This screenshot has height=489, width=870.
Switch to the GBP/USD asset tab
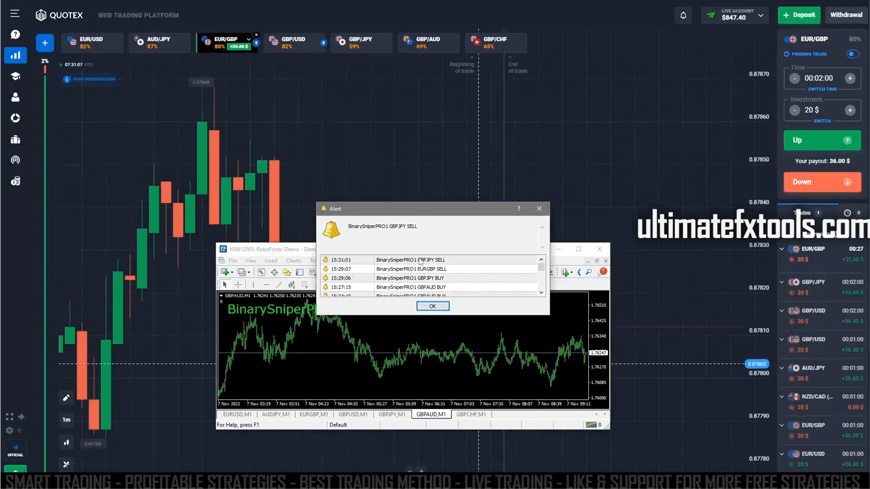(x=294, y=43)
